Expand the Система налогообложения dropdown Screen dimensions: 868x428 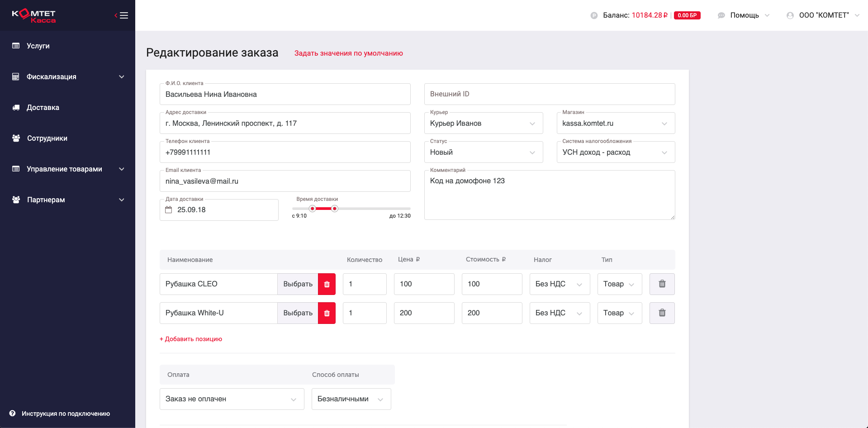coord(616,152)
